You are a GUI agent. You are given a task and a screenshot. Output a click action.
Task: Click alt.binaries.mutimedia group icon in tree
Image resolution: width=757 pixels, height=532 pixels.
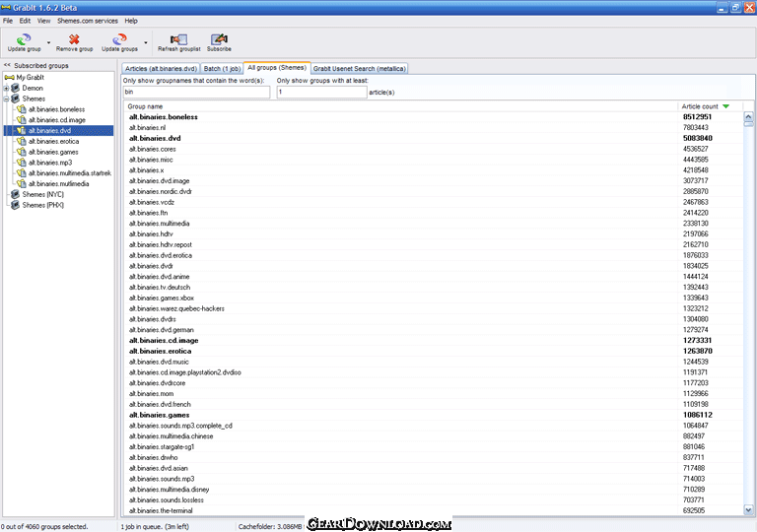[22, 183]
